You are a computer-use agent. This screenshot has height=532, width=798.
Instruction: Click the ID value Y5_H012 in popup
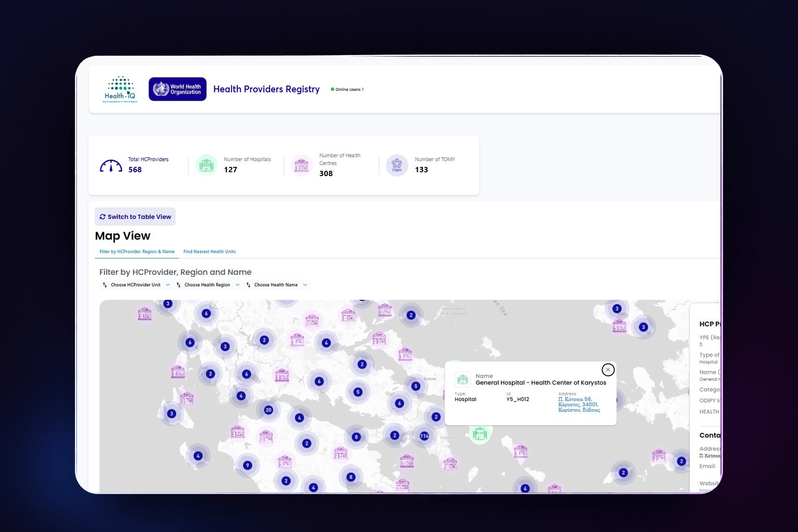[x=518, y=400]
